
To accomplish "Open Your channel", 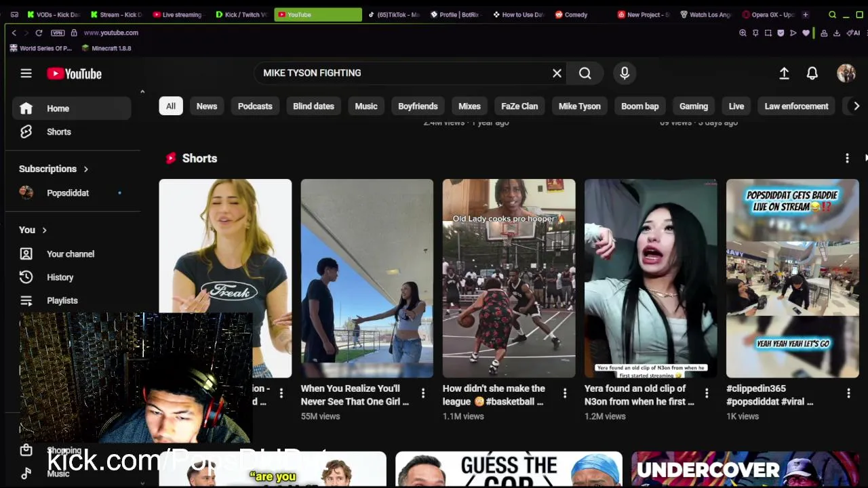I will [x=71, y=254].
